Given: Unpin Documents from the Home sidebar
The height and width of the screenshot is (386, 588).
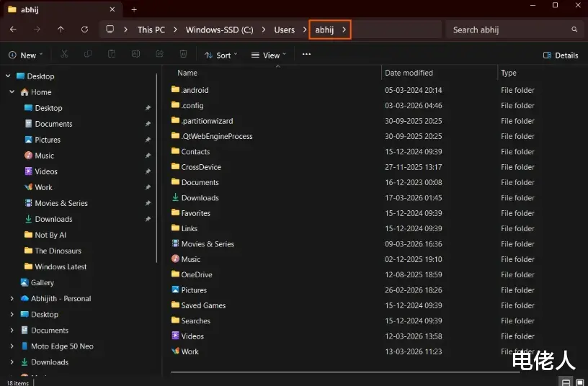Looking at the screenshot, I should pos(148,124).
